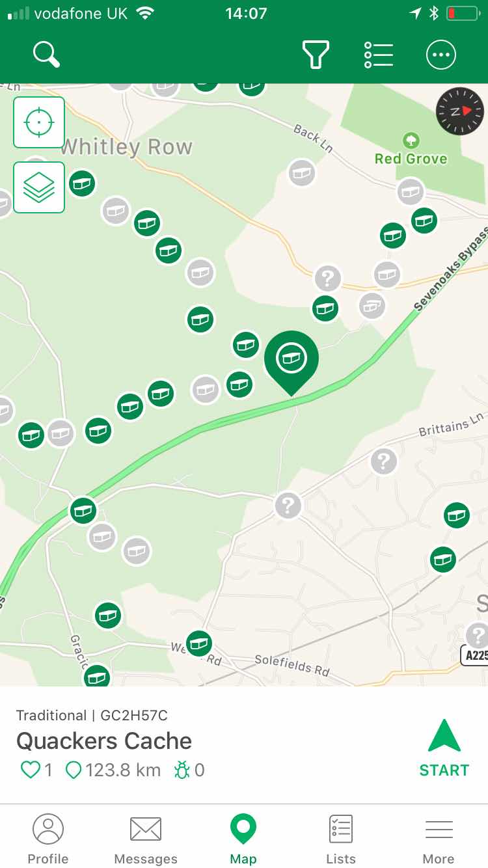Switch to list view icon
This screenshot has width=488, height=868.
379,55
